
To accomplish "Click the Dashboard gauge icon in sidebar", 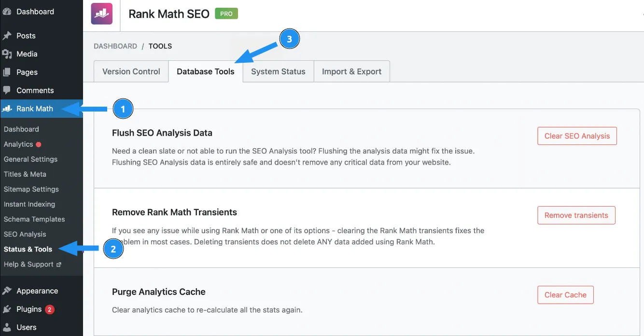I will tap(7, 12).
